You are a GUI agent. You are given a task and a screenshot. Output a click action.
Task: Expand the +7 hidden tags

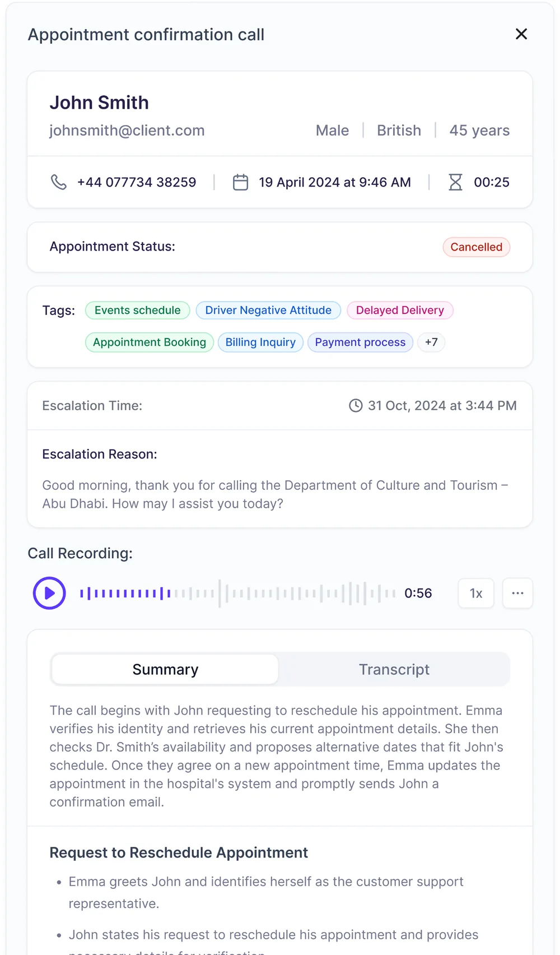click(x=431, y=342)
